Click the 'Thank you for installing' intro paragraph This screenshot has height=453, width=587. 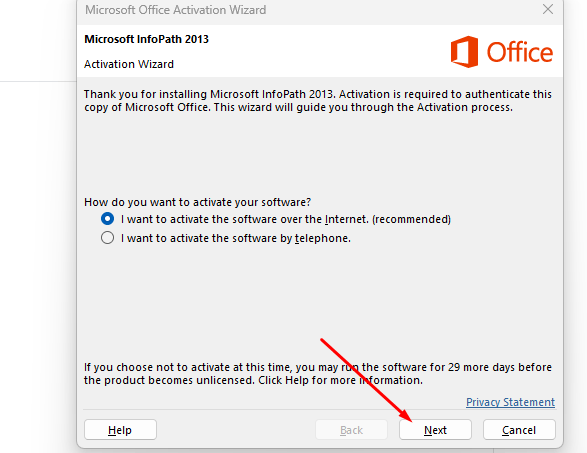point(318,100)
